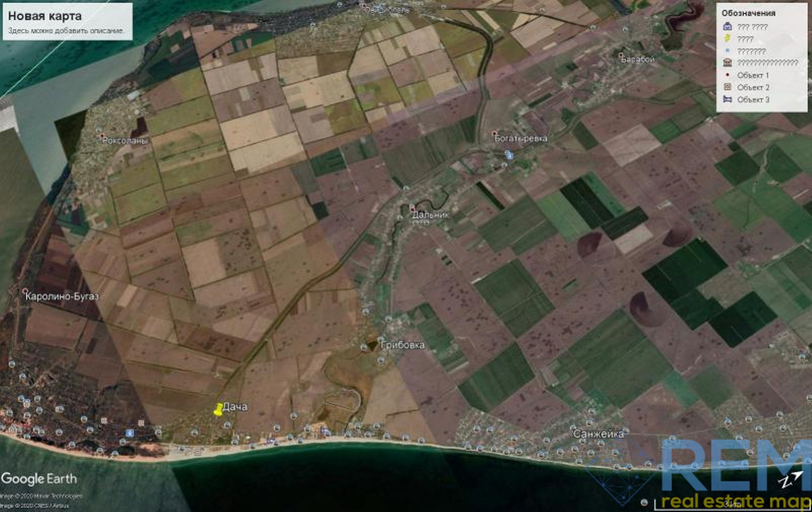Click the Обозначения legend header
This screenshot has width=812, height=512.
tap(748, 13)
